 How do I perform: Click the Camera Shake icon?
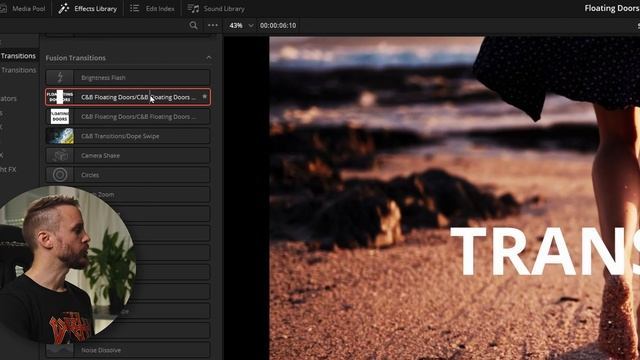[60, 156]
